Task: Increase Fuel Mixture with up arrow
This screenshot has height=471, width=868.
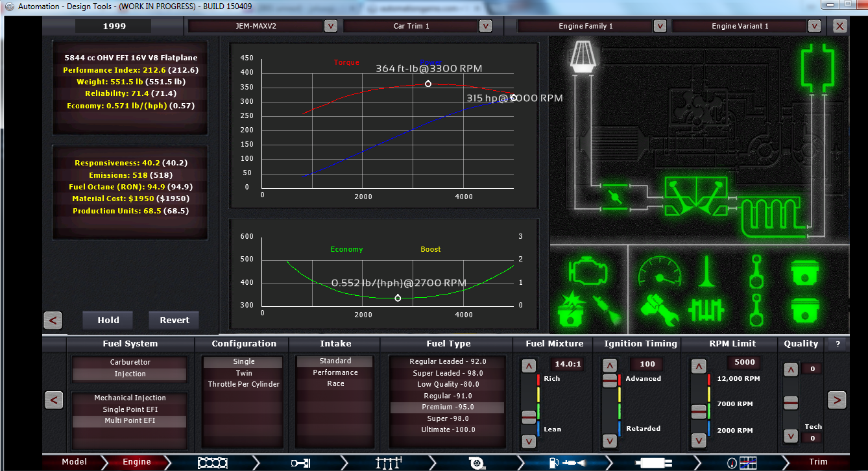Action: tap(529, 367)
